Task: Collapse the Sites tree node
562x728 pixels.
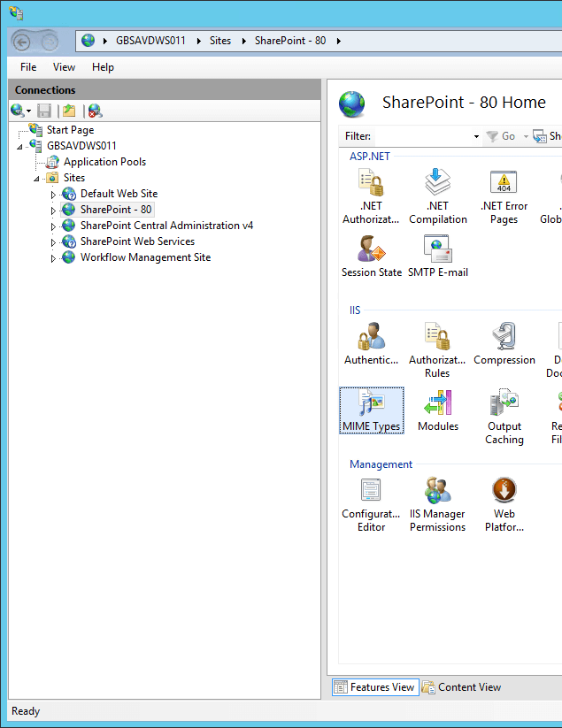Action: [36, 179]
